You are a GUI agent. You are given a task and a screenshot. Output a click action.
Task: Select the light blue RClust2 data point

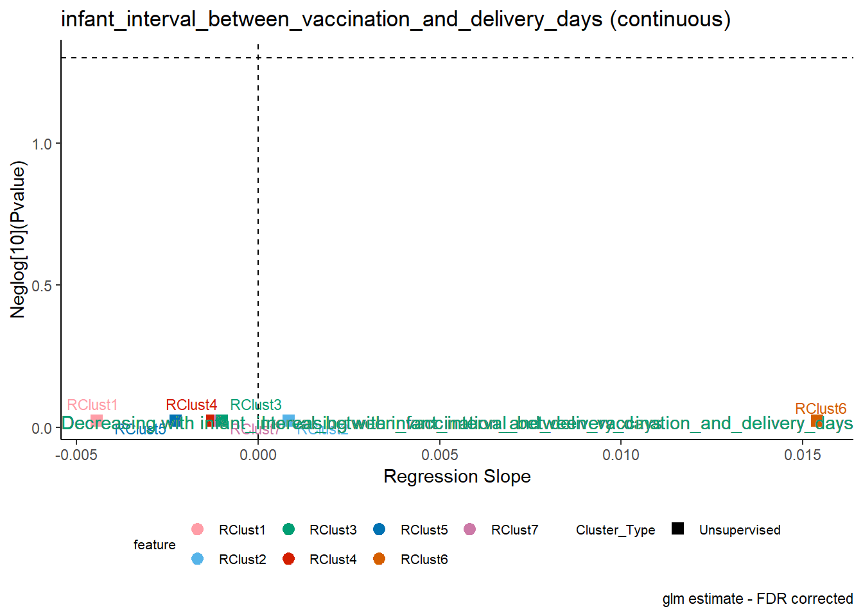point(288,421)
